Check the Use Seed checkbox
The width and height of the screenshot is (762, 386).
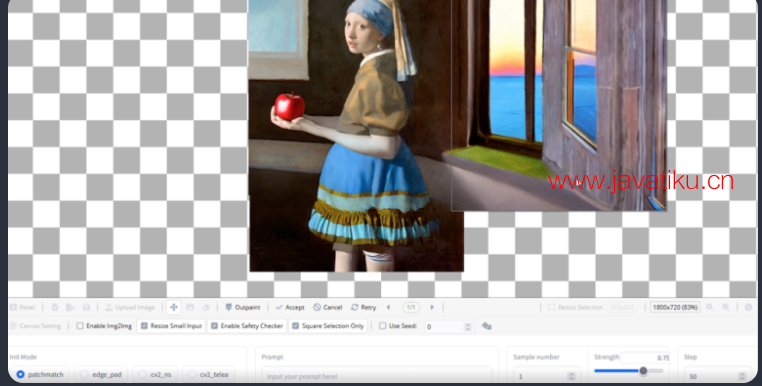tap(382, 326)
